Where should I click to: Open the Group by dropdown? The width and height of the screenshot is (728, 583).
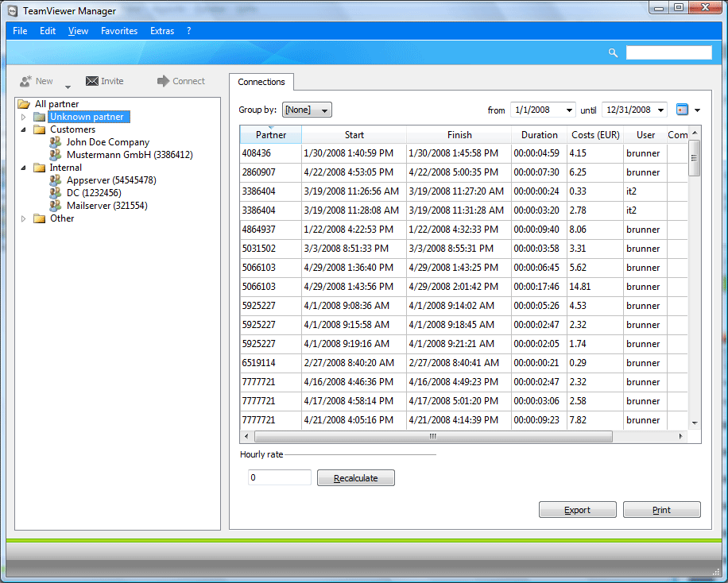pos(307,110)
